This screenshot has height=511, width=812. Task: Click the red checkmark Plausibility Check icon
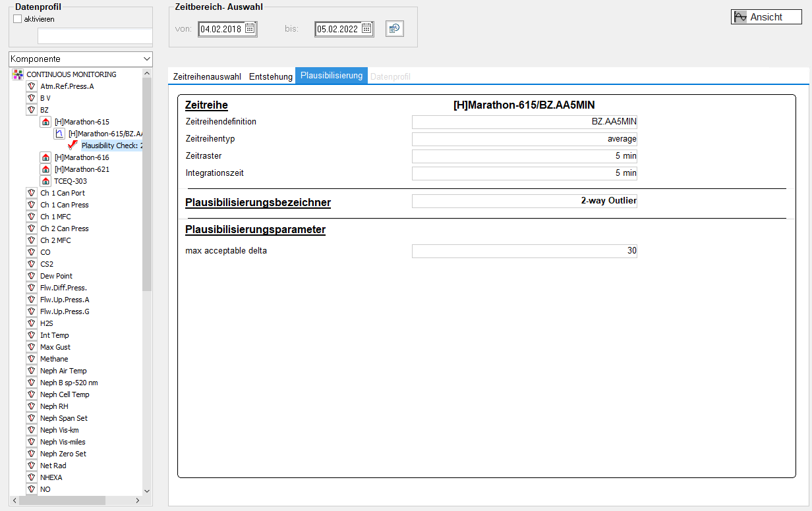(72, 146)
